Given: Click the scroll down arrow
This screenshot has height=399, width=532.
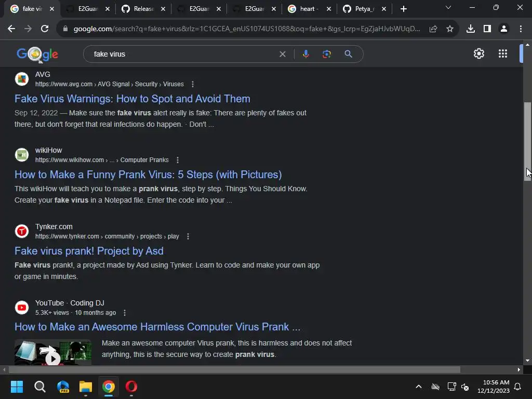Looking at the screenshot, I should tap(527, 361).
